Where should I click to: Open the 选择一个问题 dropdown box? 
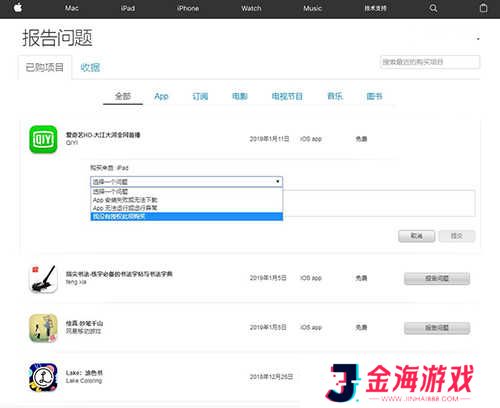click(186, 182)
